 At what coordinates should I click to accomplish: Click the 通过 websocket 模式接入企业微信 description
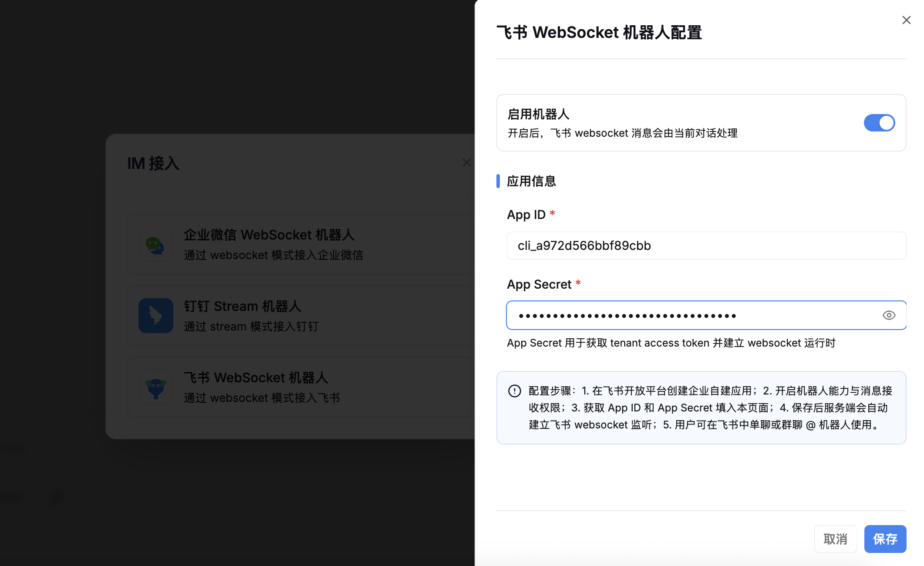[273, 255]
